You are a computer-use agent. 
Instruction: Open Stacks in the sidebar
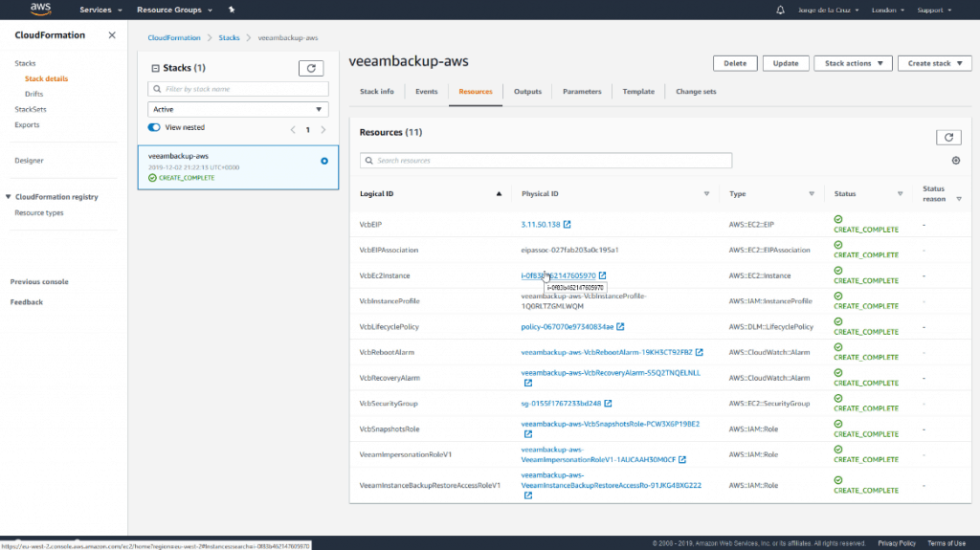pos(25,64)
